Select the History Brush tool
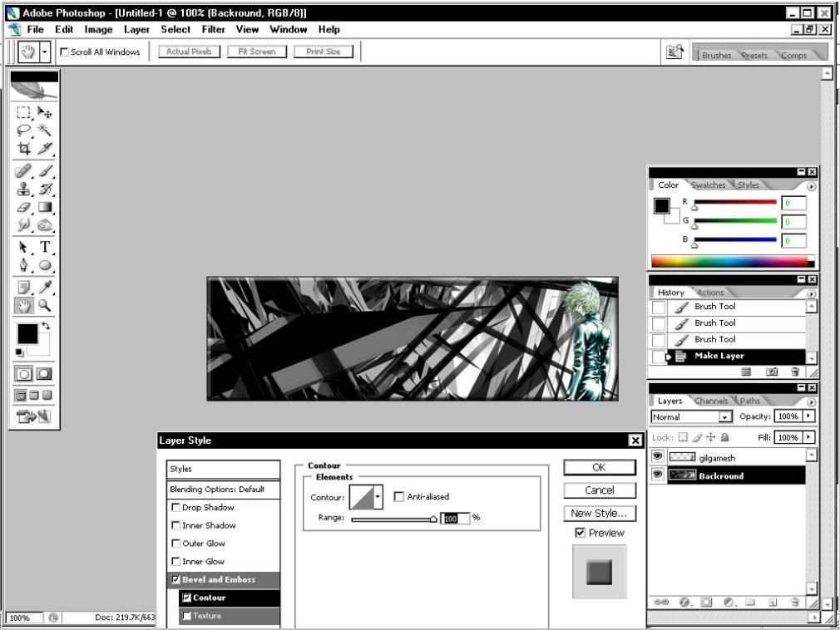The width and height of the screenshot is (840, 630). [45, 189]
